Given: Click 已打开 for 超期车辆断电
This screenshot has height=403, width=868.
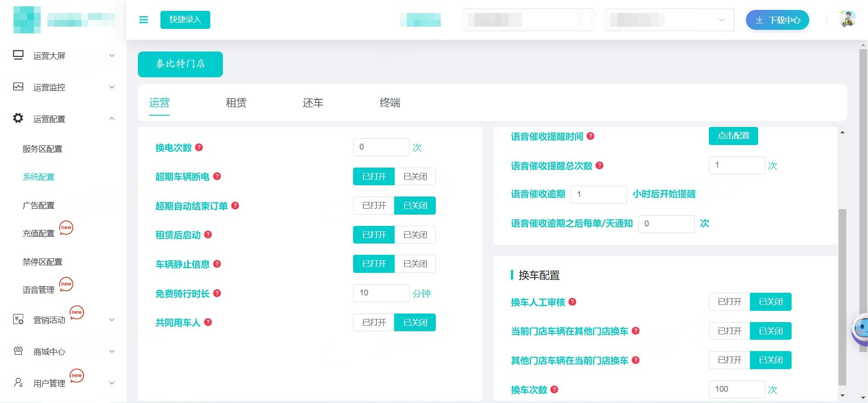Looking at the screenshot, I should (374, 176).
